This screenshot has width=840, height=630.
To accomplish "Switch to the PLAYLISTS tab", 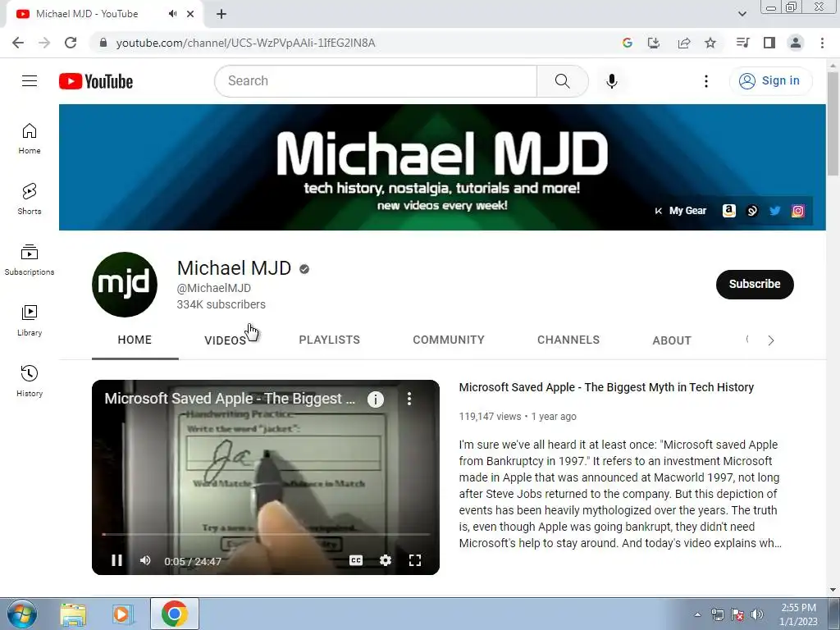I will [x=330, y=340].
